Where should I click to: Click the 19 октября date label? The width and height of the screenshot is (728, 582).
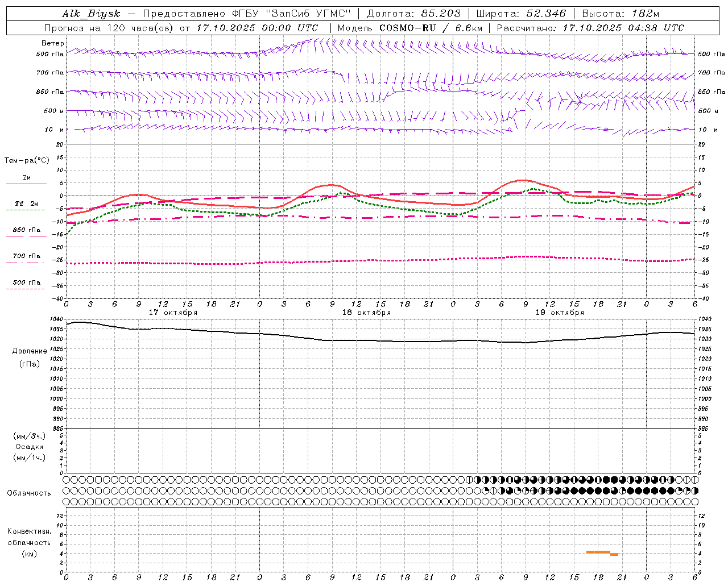[560, 313]
